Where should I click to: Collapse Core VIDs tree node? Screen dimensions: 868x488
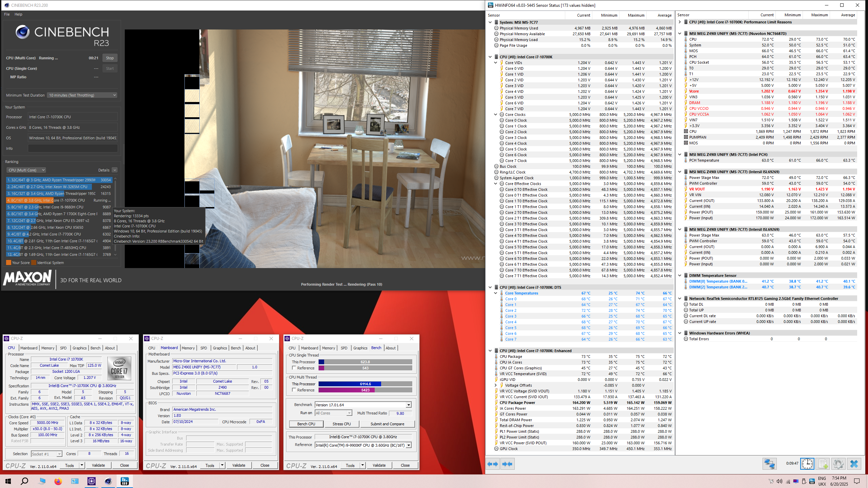click(496, 63)
